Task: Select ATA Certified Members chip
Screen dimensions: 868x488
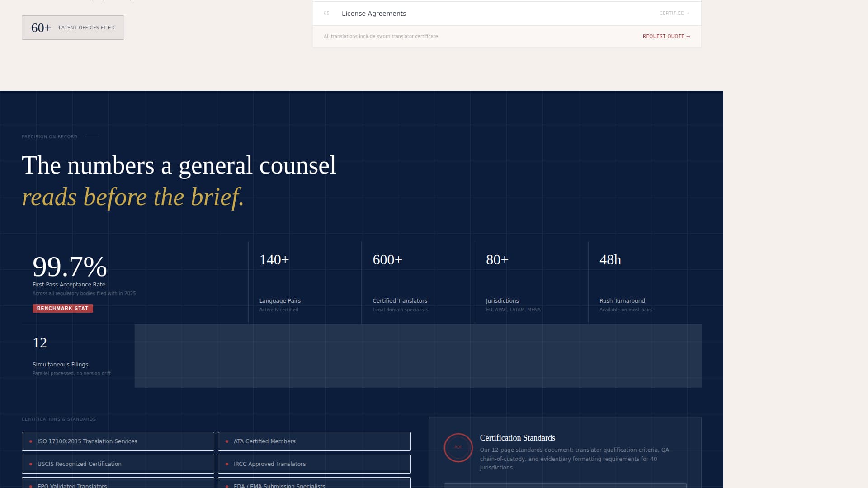Action: coord(314,441)
